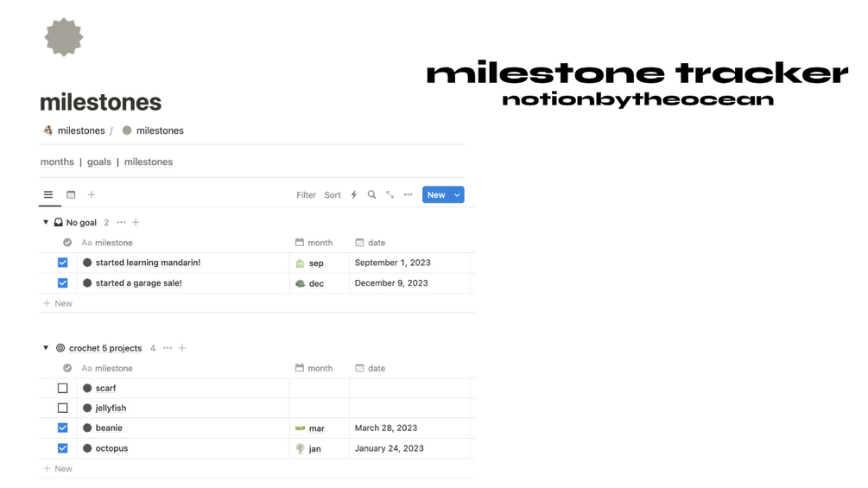868x488 pixels.
Task: Add item to No goal group with plus
Action: [136, 223]
